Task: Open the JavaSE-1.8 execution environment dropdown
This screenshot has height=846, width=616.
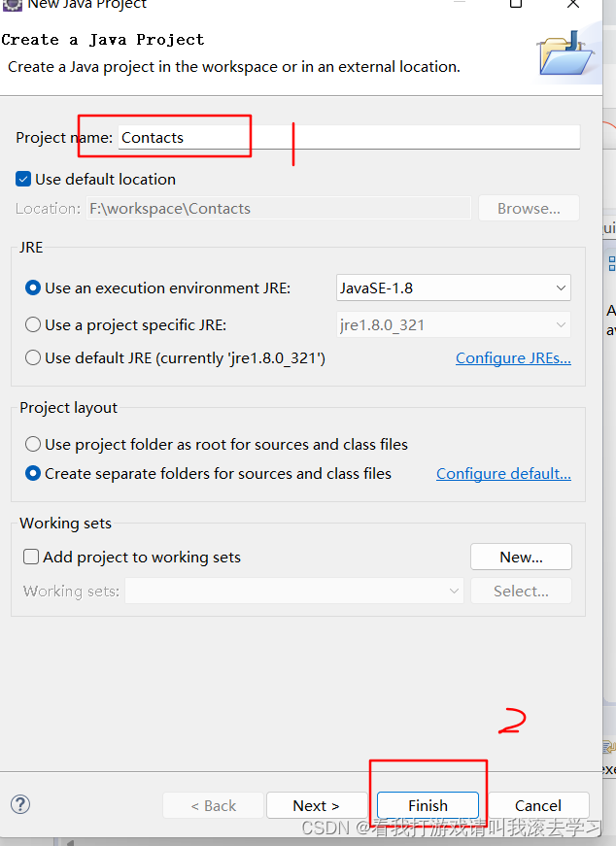Action: pos(560,288)
